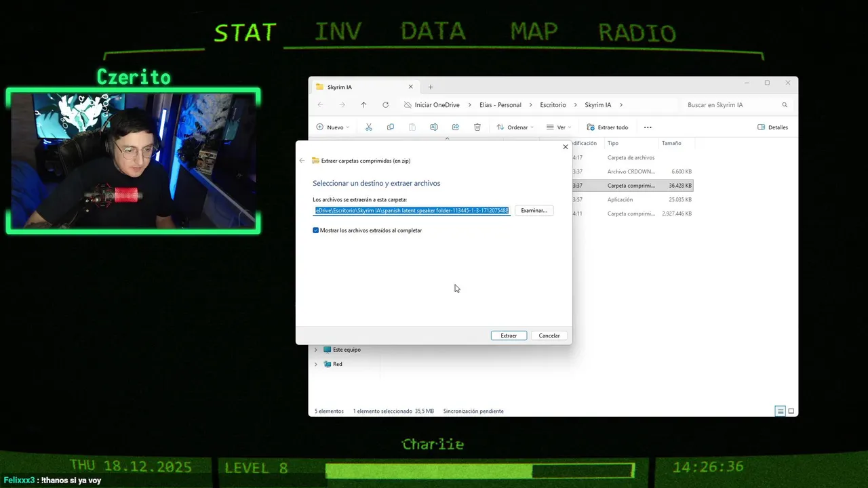Add a new Explorer tab
This screenshot has width=868, height=488.
(430, 87)
